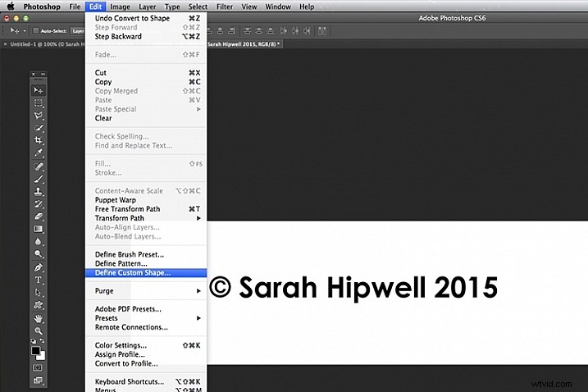Choose Assign Profile menu item
Viewport: 588px width, 392px height.
pyautogui.click(x=146, y=354)
